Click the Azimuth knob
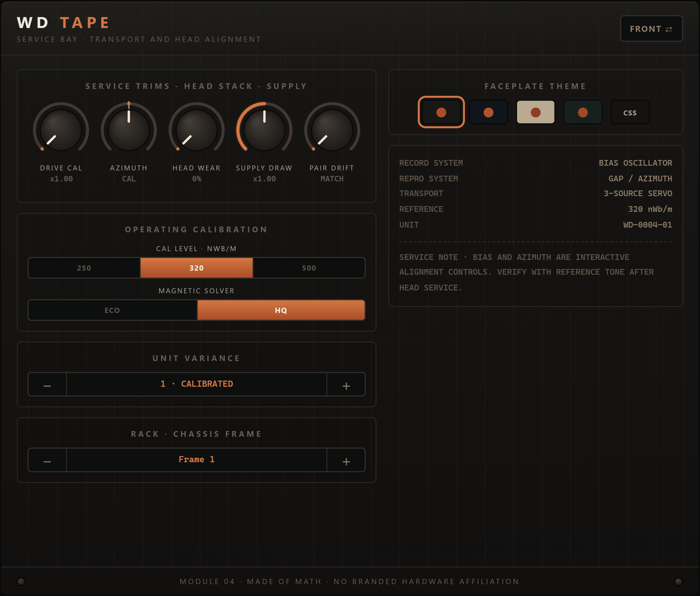The image size is (700, 596). tap(129, 130)
